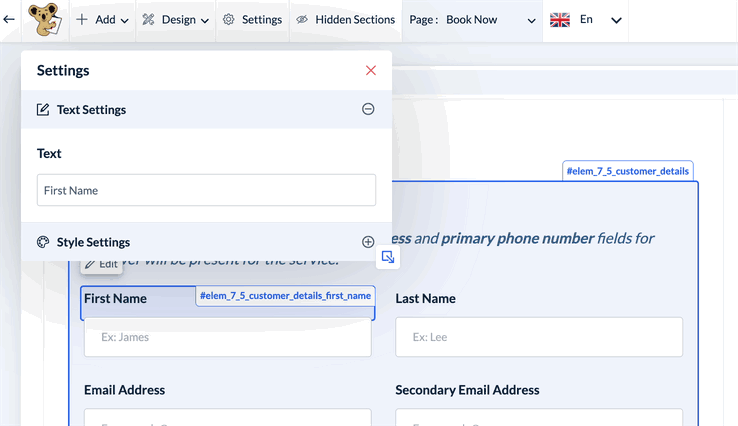738x426 pixels.
Task: Click the Edit button with pencil
Action: pos(101,264)
